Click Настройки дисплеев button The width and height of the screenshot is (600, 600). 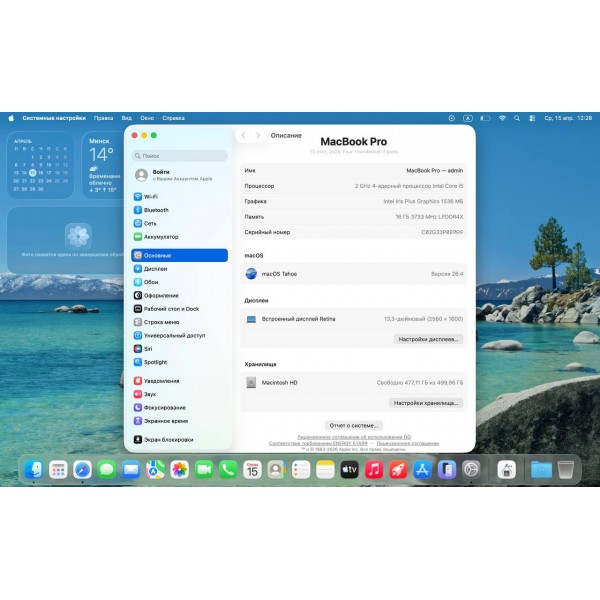(427, 339)
